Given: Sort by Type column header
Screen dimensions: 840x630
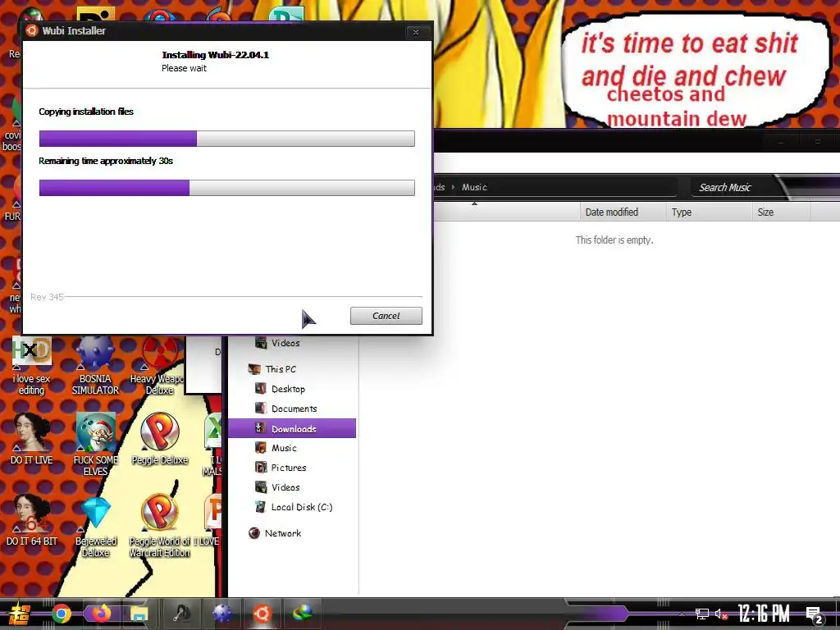Looking at the screenshot, I should tap(709, 212).
